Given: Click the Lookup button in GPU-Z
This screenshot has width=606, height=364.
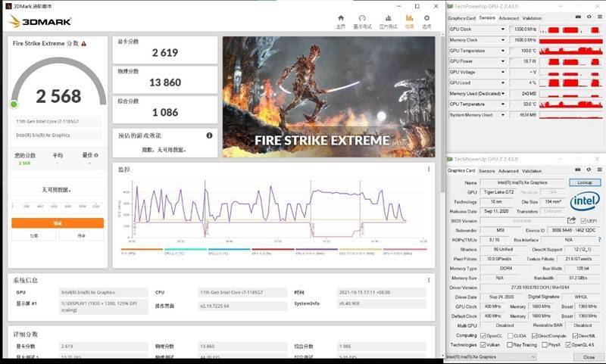Looking at the screenshot, I should (x=585, y=182).
